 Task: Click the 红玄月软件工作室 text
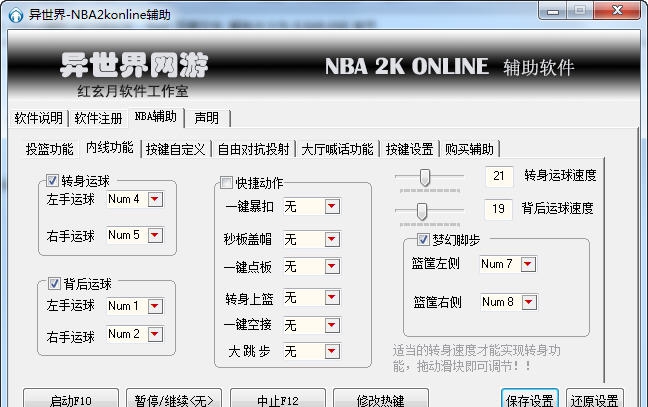click(x=133, y=91)
